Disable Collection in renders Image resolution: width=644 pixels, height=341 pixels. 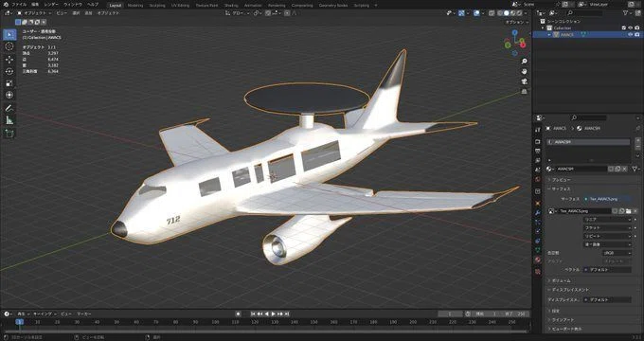click(x=637, y=27)
